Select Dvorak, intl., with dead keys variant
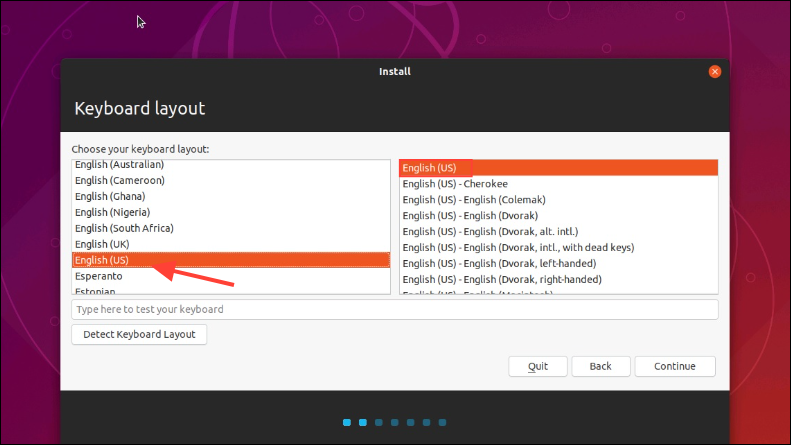 tap(558, 247)
